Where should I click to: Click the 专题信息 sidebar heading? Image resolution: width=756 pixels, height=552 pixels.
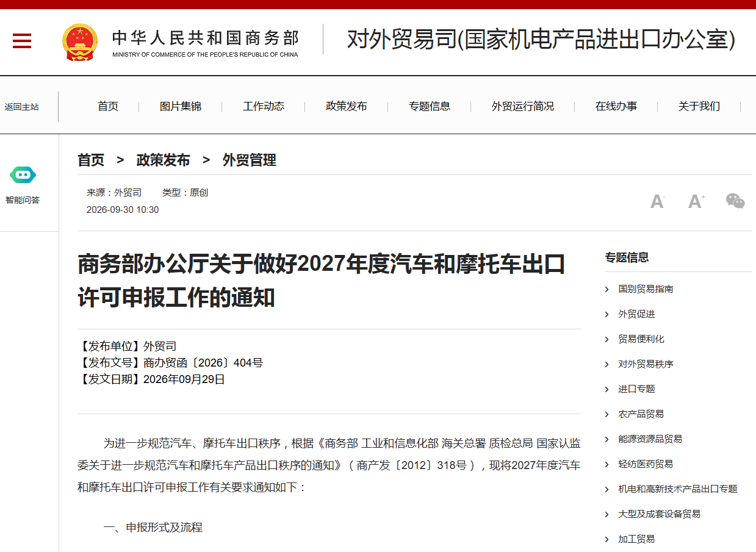(x=627, y=257)
